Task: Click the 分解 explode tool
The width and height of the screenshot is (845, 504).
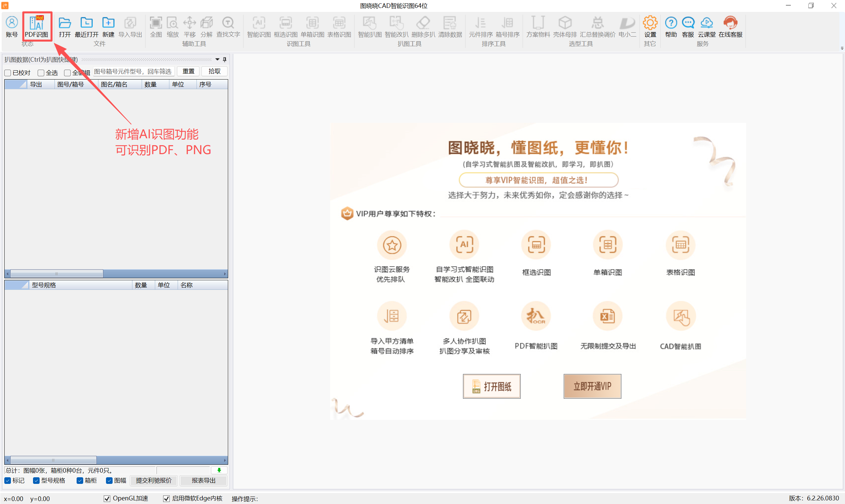Action: 206,26
